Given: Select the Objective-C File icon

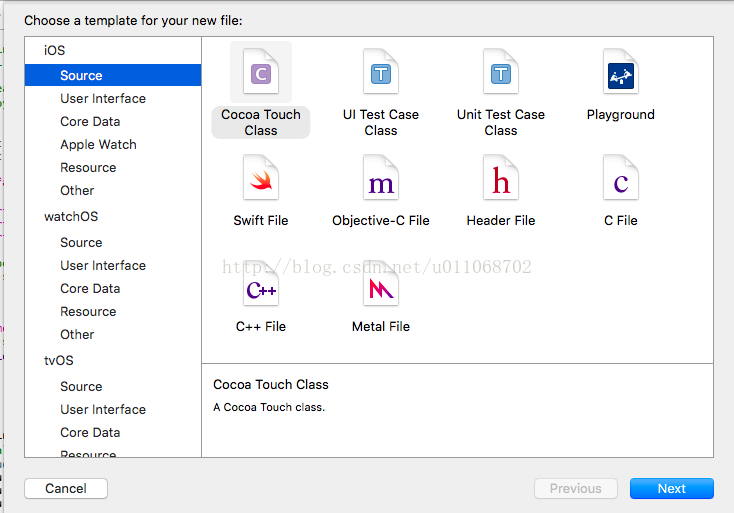Looking at the screenshot, I should coord(381,178).
